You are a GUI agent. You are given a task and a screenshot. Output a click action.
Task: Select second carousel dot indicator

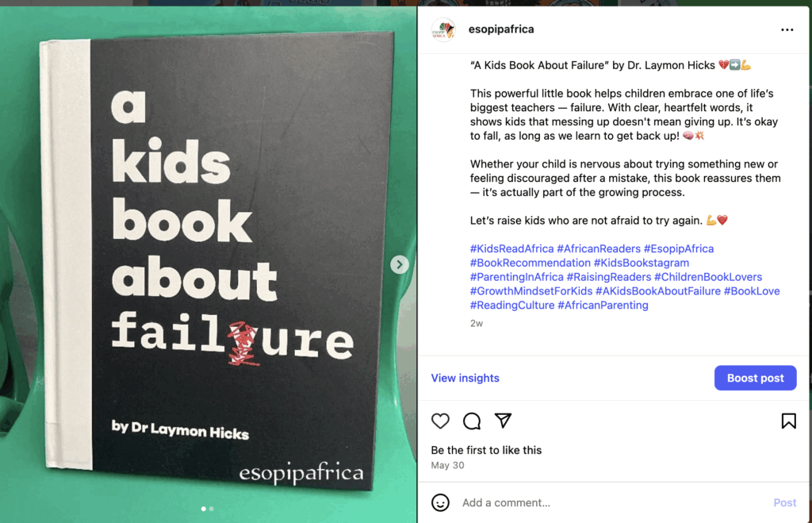pyautogui.click(x=211, y=509)
